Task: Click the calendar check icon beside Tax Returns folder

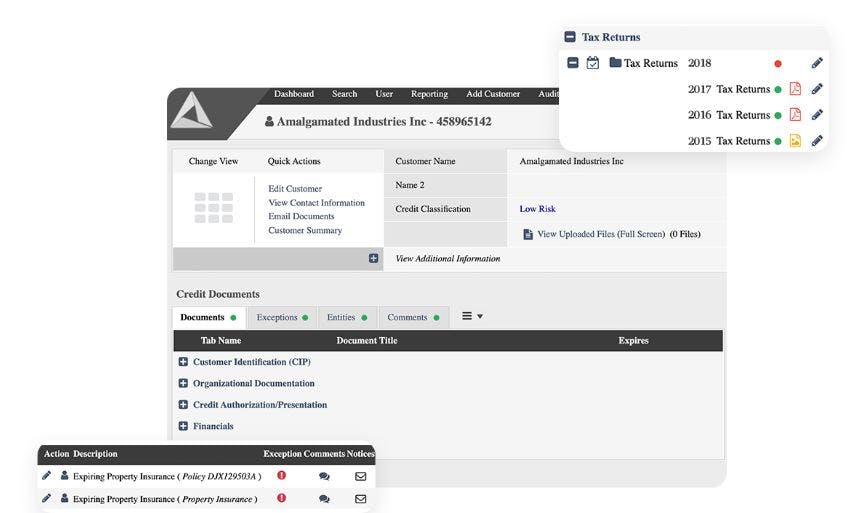Action: pos(593,63)
